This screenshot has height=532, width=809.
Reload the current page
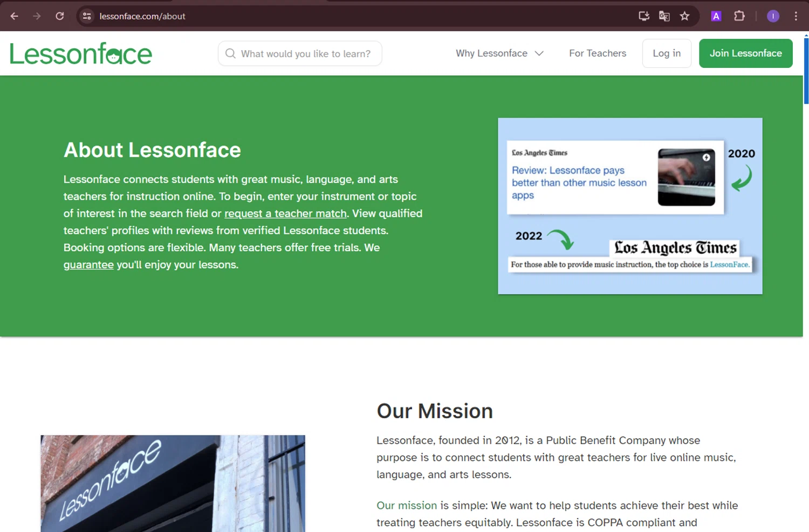[60, 16]
